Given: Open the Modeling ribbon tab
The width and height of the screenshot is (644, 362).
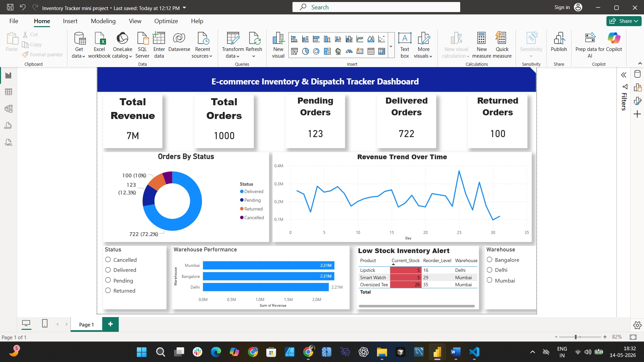Looking at the screenshot, I should [x=103, y=21].
